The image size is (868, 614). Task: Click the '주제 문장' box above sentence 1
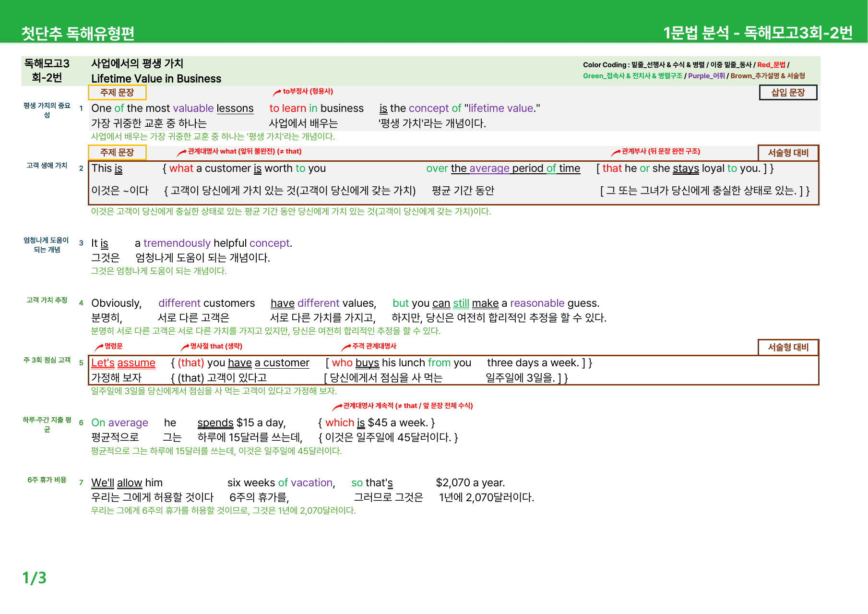tap(117, 92)
